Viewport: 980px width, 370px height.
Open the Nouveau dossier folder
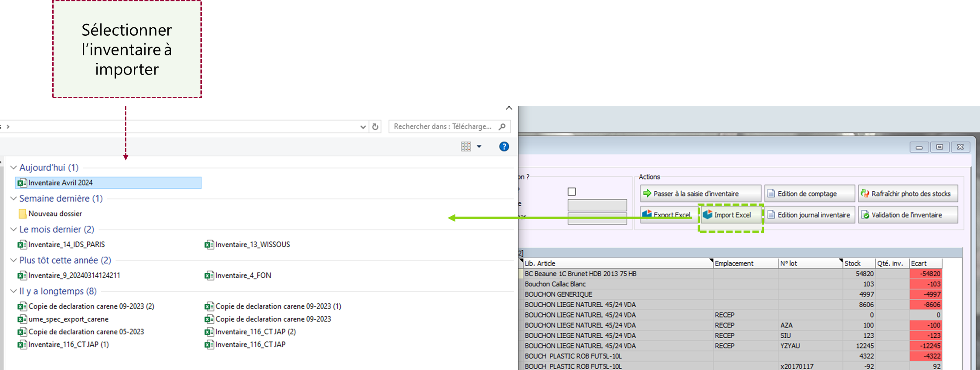click(55, 214)
